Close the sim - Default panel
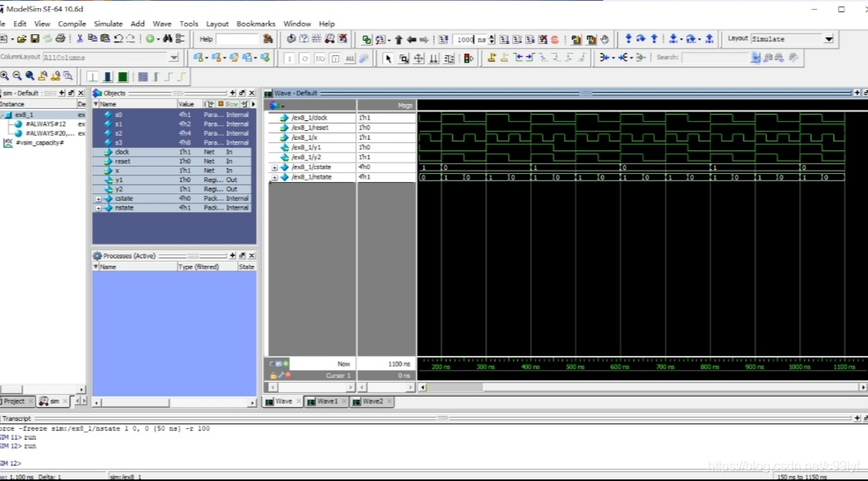 80,93
